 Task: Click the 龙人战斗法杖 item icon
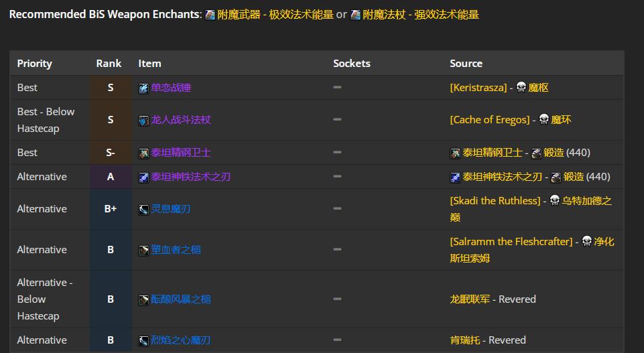click(143, 121)
